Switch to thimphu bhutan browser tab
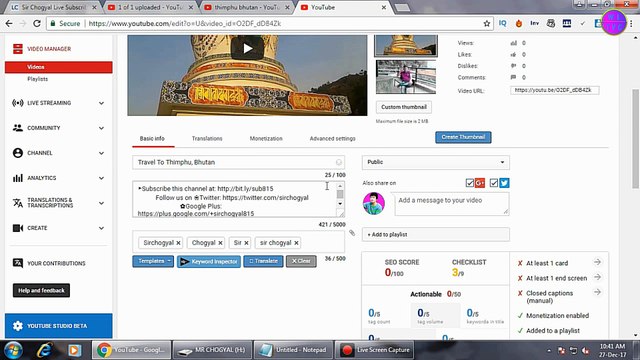 [x=247, y=7]
